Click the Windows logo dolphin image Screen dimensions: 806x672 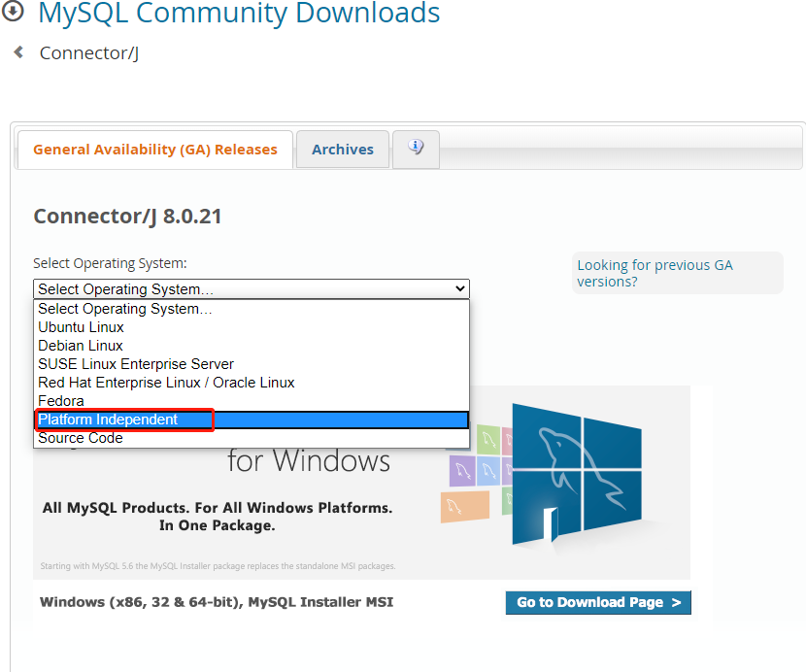577,473
